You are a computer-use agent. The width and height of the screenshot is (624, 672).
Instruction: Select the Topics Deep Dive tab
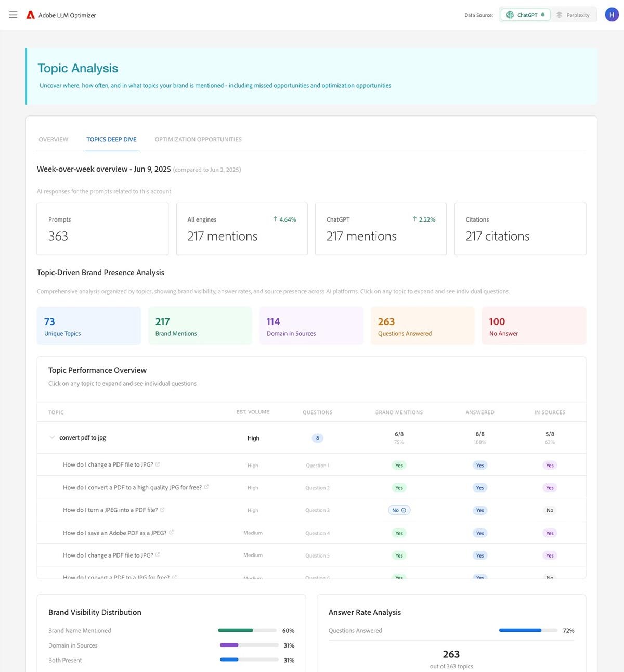[111, 139]
